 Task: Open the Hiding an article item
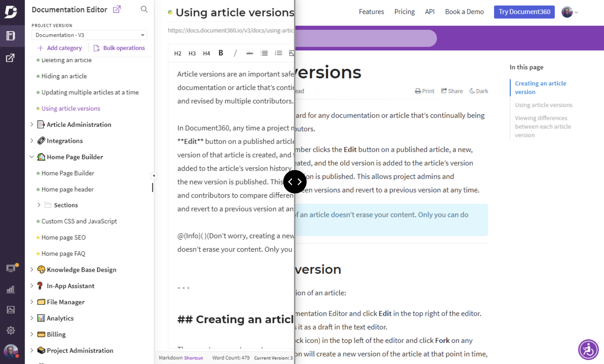point(64,76)
